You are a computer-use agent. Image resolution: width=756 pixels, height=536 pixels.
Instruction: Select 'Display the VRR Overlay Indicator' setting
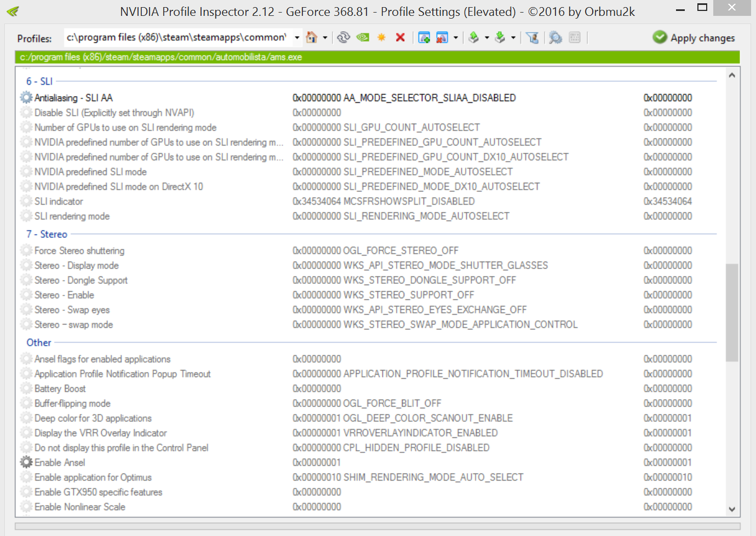click(101, 433)
